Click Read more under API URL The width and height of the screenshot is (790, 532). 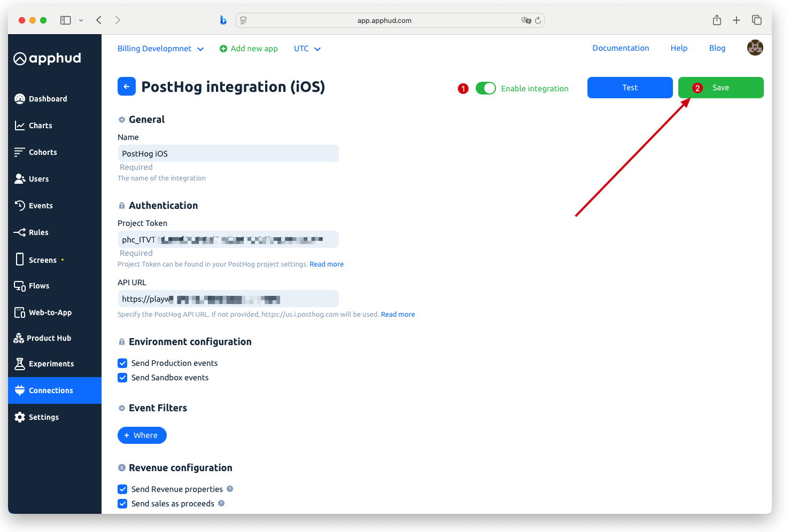(398, 315)
